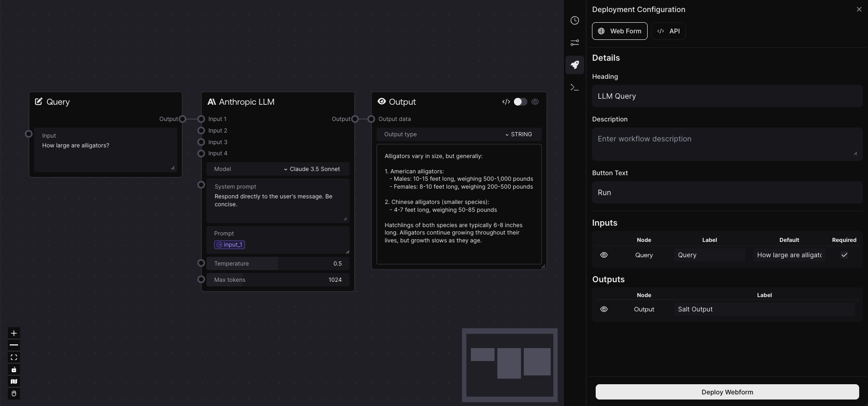Click the Input 3 port on LLM node
868x406 pixels.
(201, 142)
